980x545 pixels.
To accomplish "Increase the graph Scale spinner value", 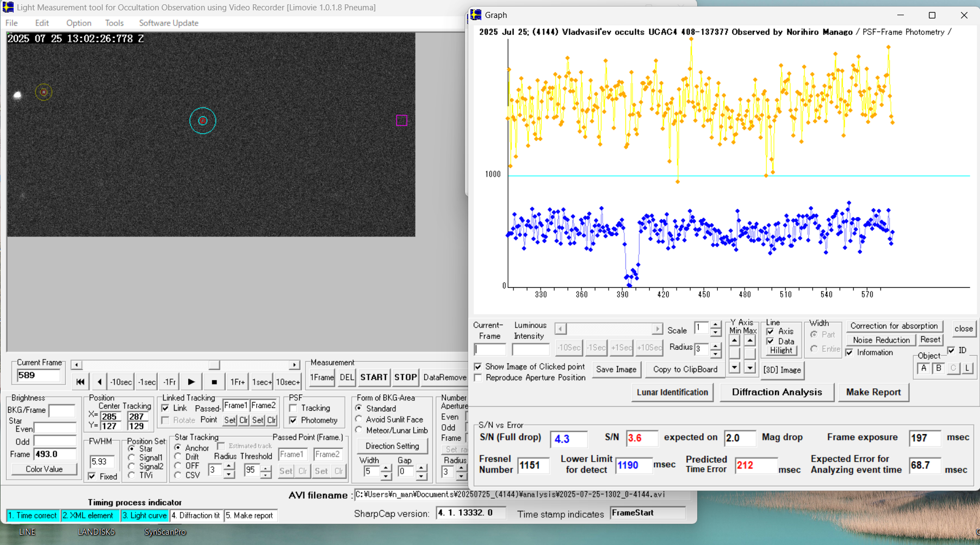I will pos(716,325).
